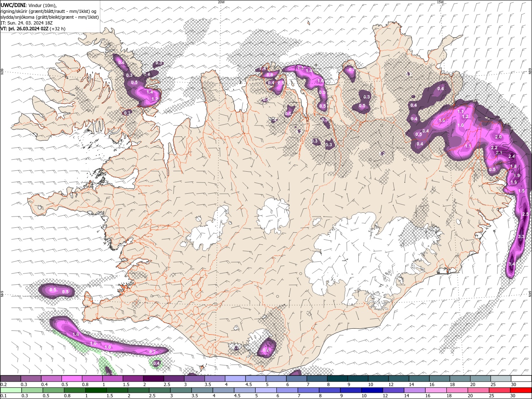Click the 'rigning/skúrir' legend description line
Screen dimensions: 532x399
click(x=49, y=11)
